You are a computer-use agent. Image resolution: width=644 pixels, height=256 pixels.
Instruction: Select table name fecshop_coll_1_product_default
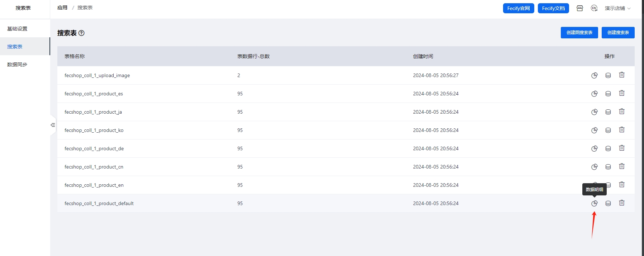click(99, 203)
